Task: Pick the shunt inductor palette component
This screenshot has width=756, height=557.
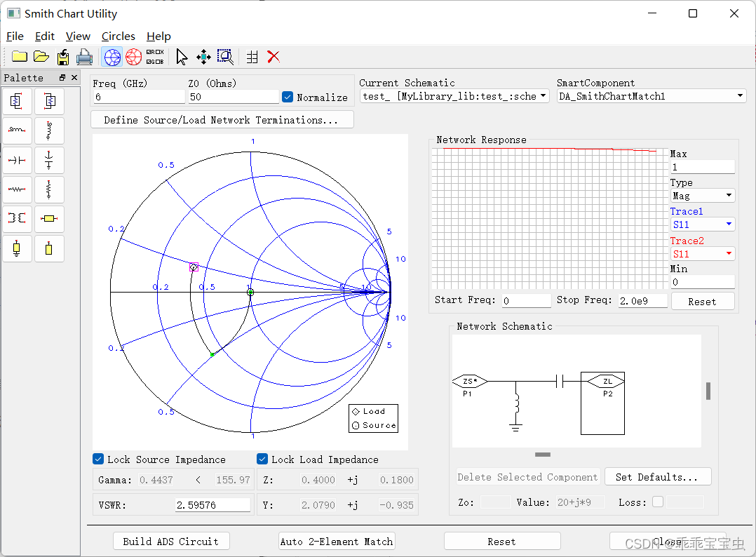Action: pyautogui.click(x=49, y=130)
